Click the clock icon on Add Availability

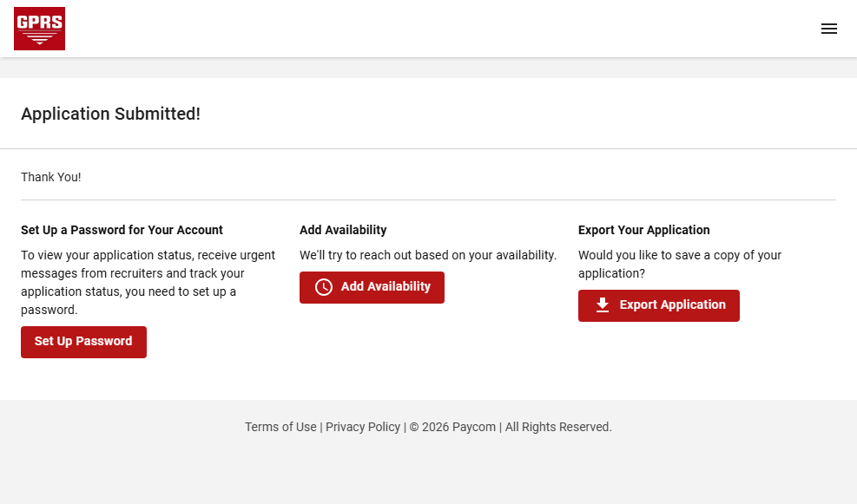pyautogui.click(x=324, y=287)
